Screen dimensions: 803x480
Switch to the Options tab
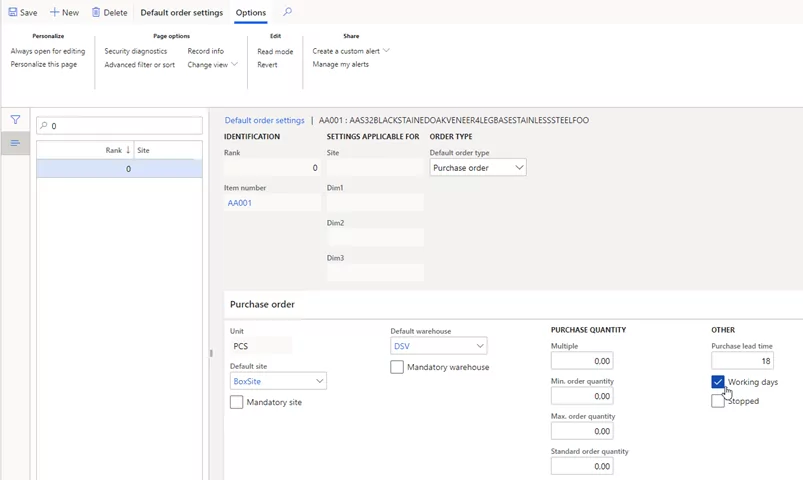[x=250, y=13]
